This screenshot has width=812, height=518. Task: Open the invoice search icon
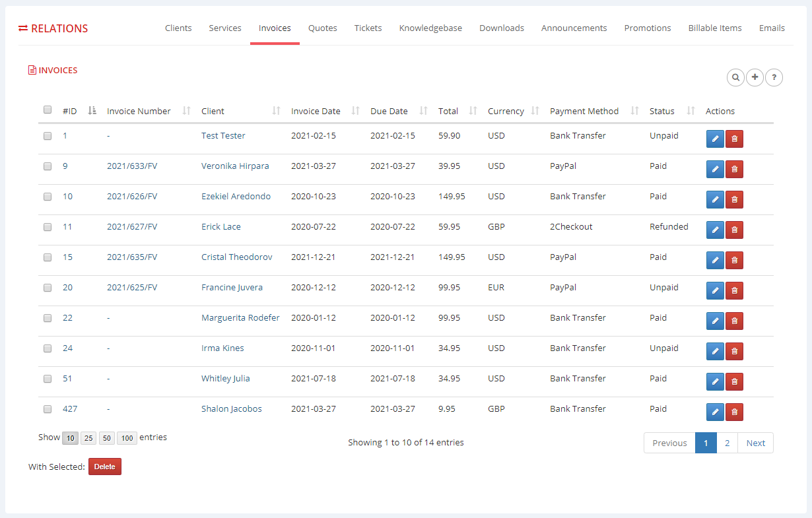(x=735, y=77)
